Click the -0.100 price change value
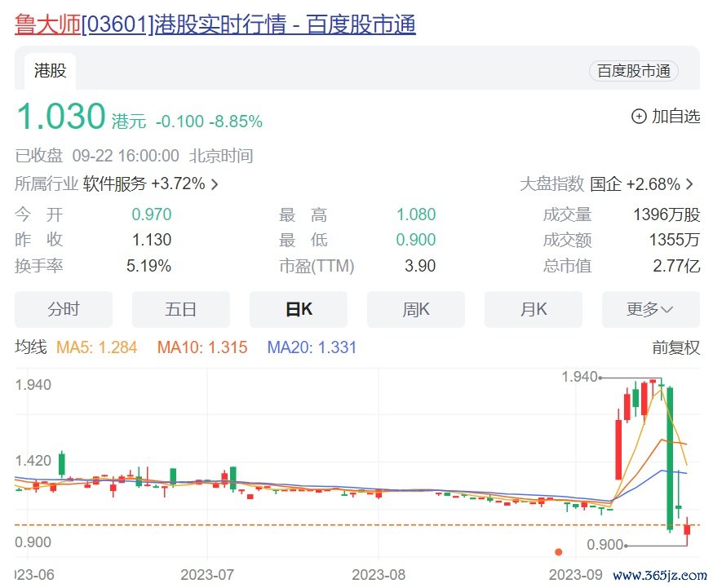This screenshot has height=588, width=713. coord(179,122)
